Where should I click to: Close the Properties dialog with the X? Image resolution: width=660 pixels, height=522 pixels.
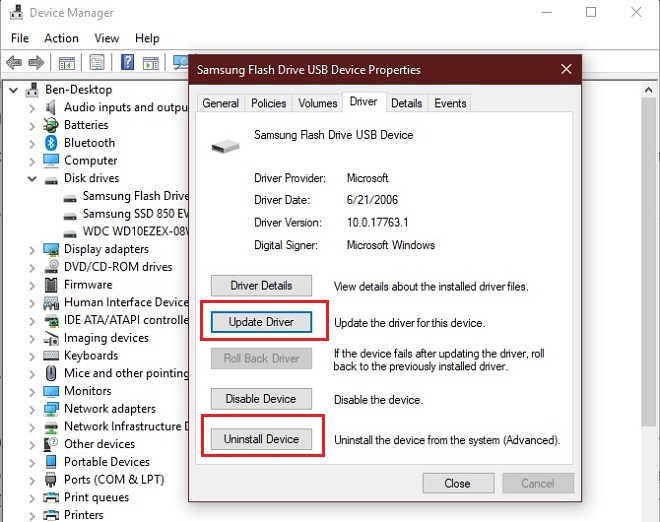click(x=566, y=69)
